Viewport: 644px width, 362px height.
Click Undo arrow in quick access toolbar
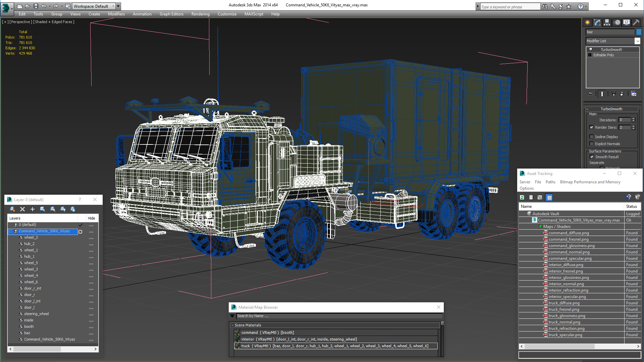click(x=44, y=6)
